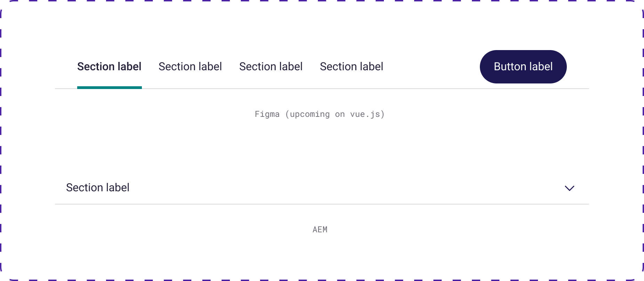Open the third Section label tab
Image resolution: width=644 pixels, height=281 pixels.
pos(271,66)
